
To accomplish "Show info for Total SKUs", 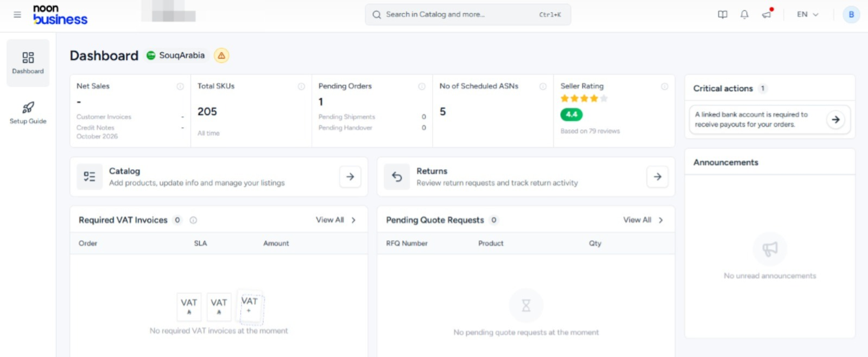I will (x=301, y=86).
